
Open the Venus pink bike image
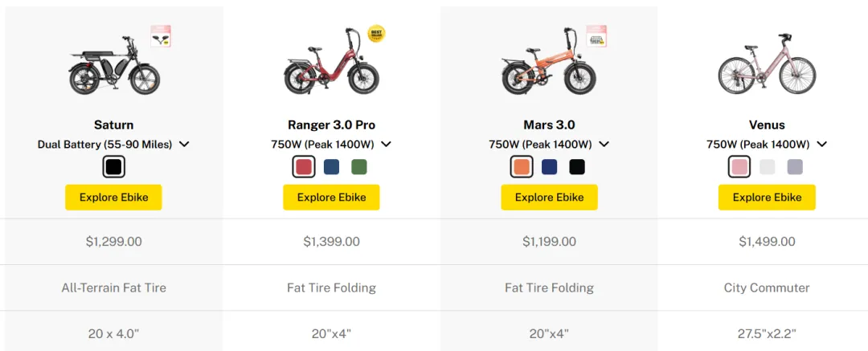tap(767, 63)
